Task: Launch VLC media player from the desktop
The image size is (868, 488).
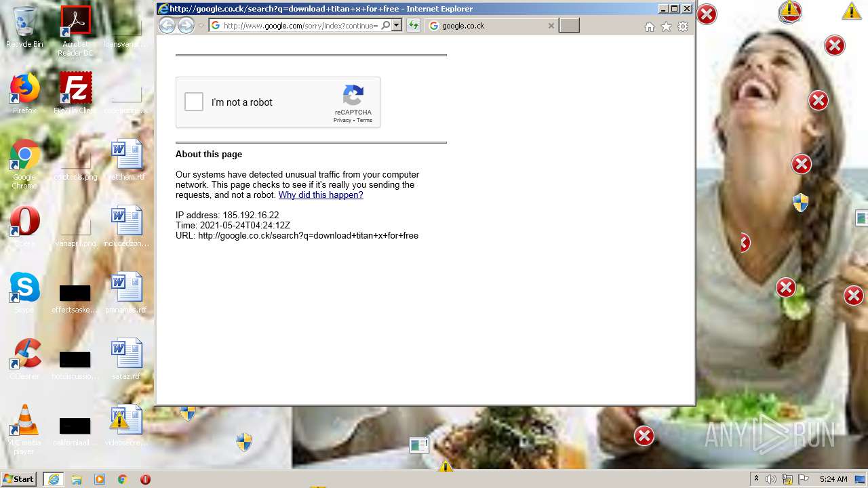Action: coord(24,429)
